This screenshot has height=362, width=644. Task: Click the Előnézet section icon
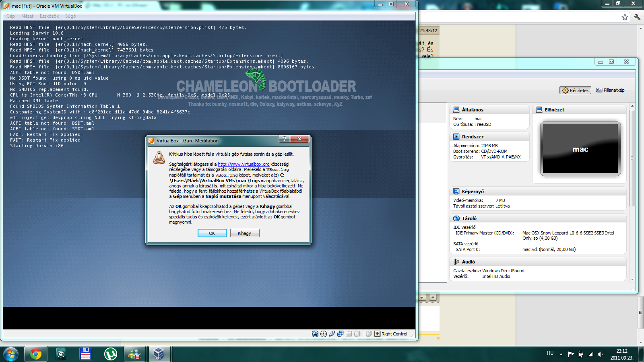539,109
